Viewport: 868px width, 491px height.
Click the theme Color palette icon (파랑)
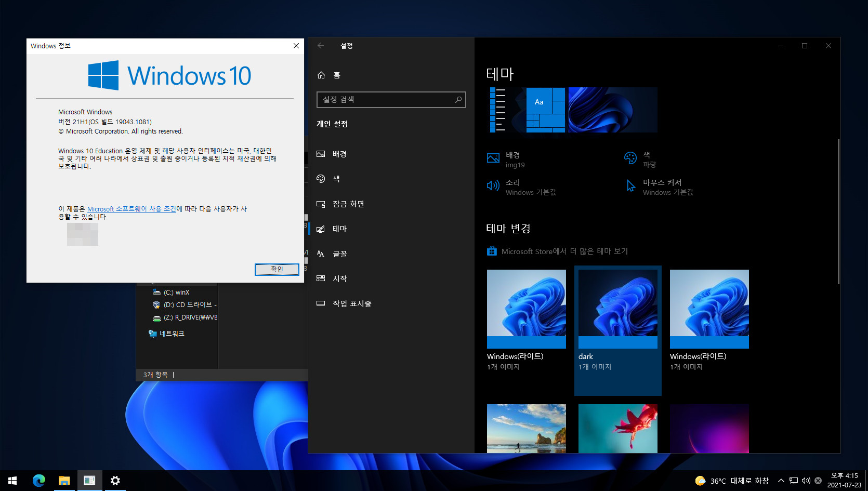pos(630,158)
